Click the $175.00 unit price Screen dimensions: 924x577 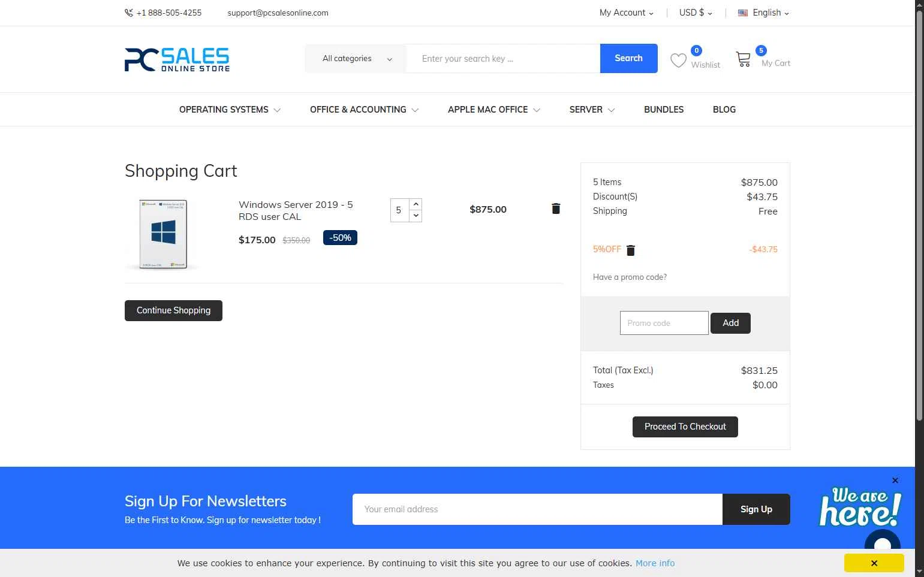(257, 240)
